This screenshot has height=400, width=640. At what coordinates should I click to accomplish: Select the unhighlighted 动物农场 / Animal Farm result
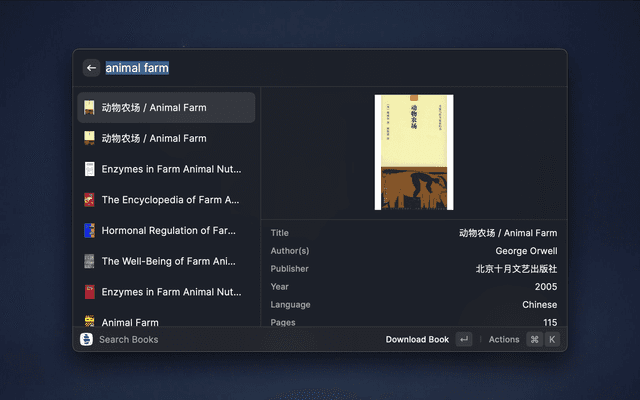166,138
